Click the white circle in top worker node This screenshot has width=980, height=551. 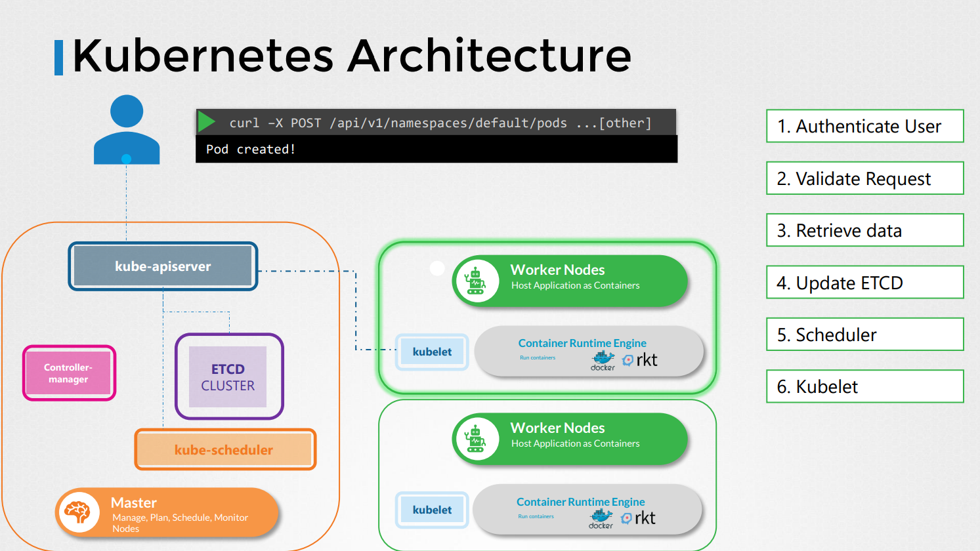click(x=437, y=268)
